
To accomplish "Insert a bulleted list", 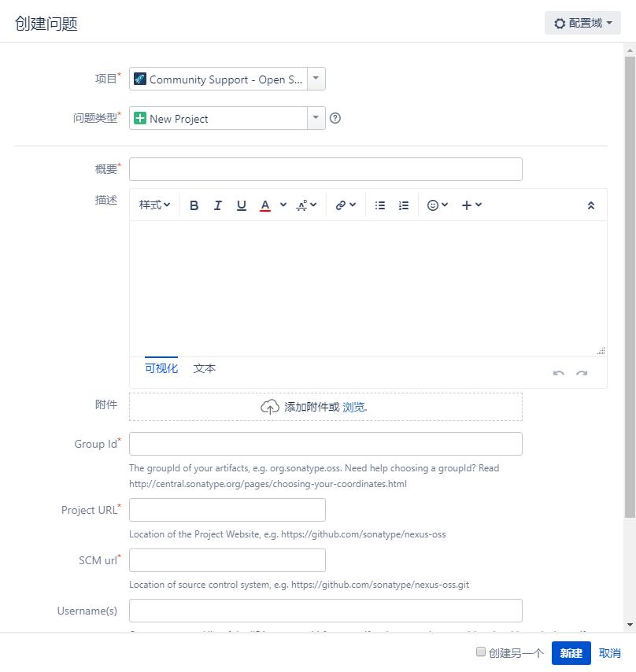I will click(x=380, y=205).
